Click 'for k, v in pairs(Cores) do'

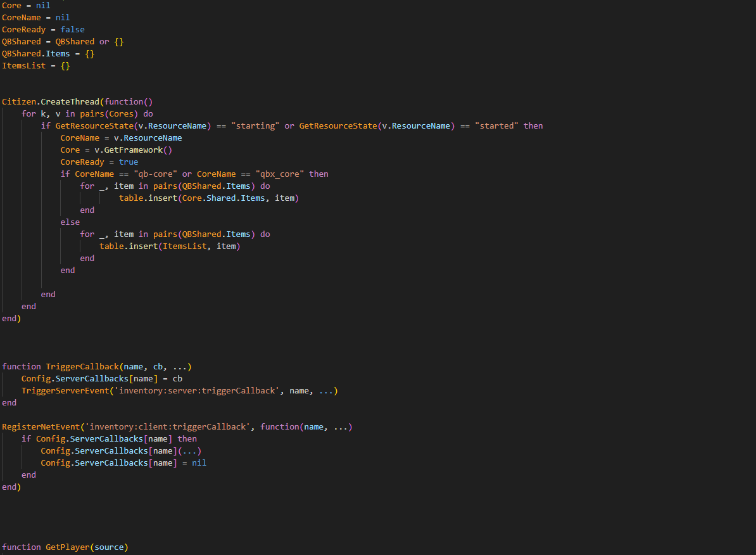(87, 114)
